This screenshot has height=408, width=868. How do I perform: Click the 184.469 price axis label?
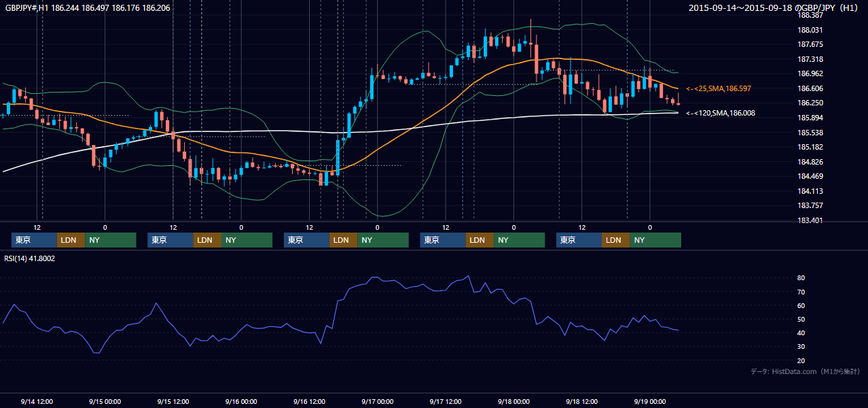click(x=811, y=176)
